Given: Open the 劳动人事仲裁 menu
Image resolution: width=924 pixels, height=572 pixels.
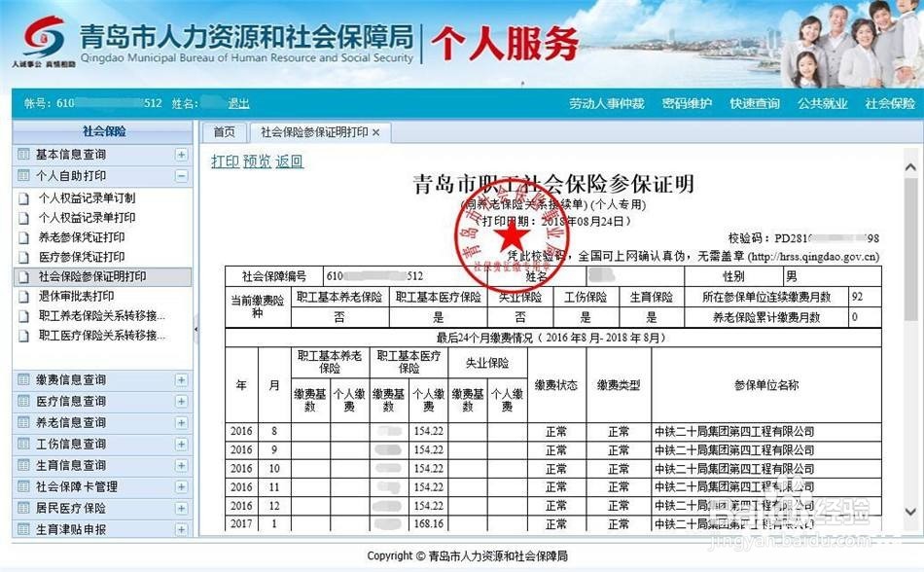Looking at the screenshot, I should coord(606,104).
